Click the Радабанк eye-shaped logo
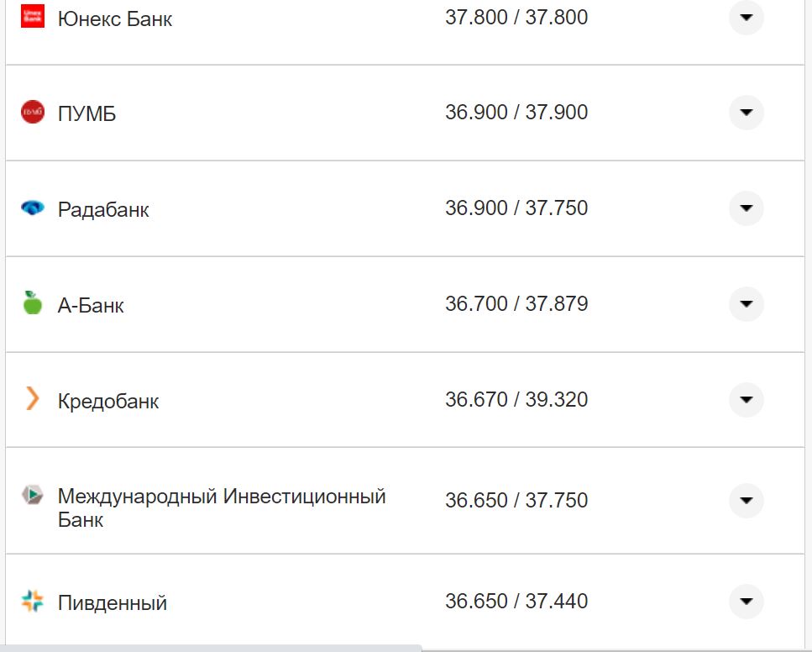The height and width of the screenshot is (652, 812). 32,208
